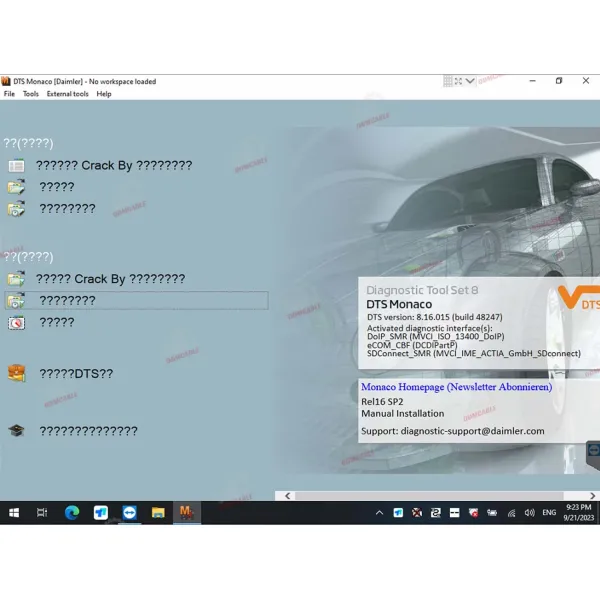
Task: Open the white-and-blue arrow app on the taskbar
Action: [101, 513]
